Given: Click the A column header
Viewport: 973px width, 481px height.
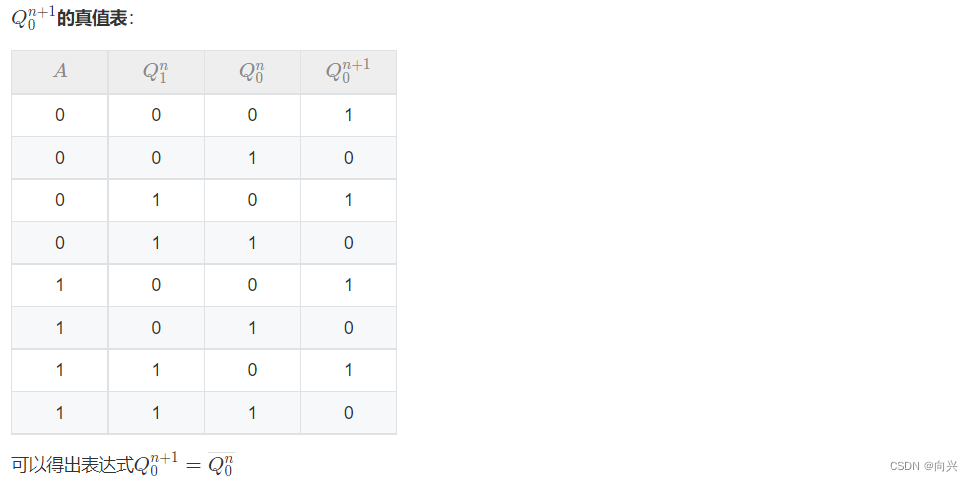Looking at the screenshot, I should (60, 72).
